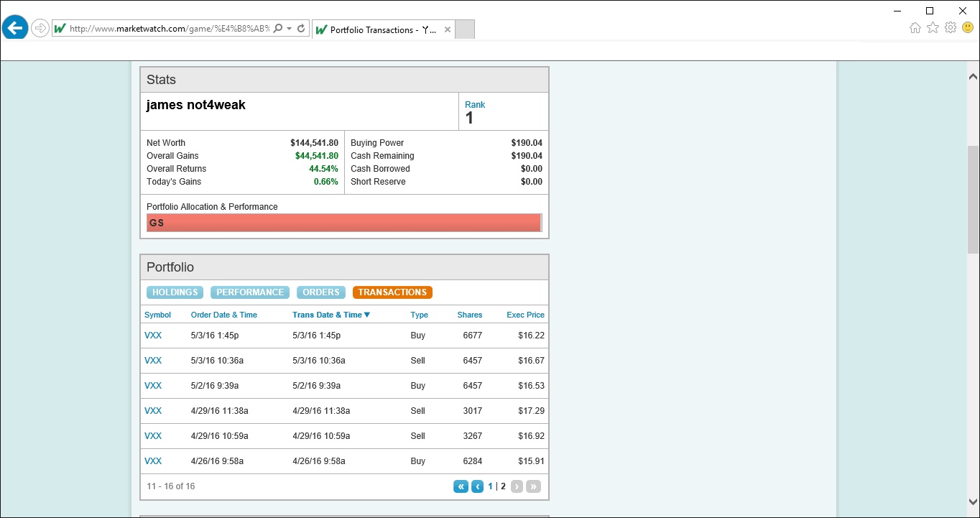Click the search magnifier in address bar
Viewport: 980px width, 518px height.
point(278,29)
